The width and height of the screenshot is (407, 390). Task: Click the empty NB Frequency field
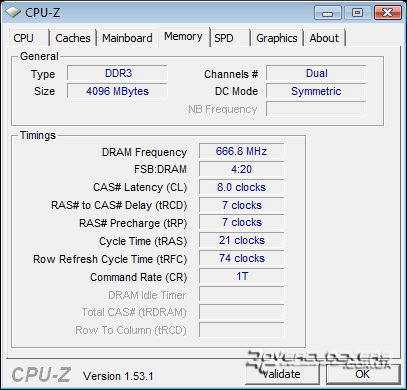tap(316, 109)
